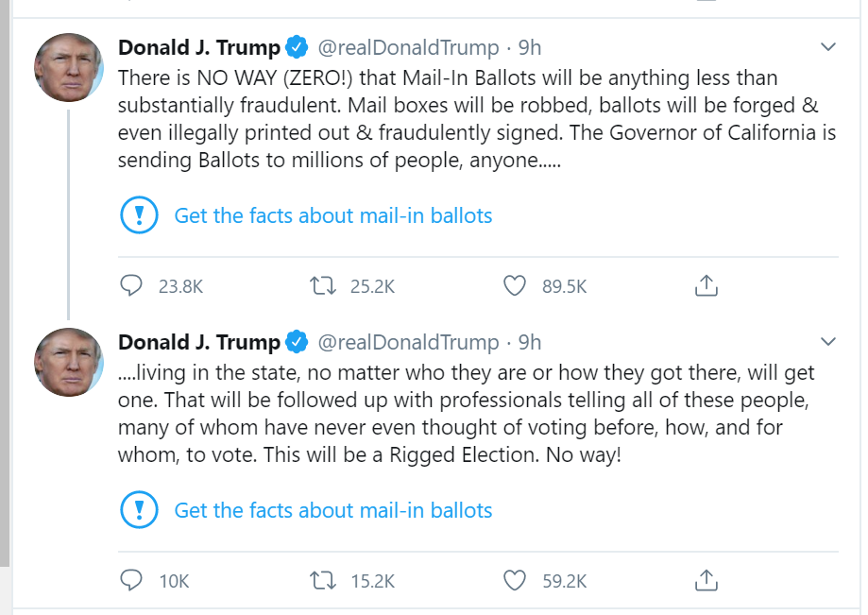The height and width of the screenshot is (615, 868).
Task: Retweet the first tweet with 25.2K retweets
Action: pos(323,285)
